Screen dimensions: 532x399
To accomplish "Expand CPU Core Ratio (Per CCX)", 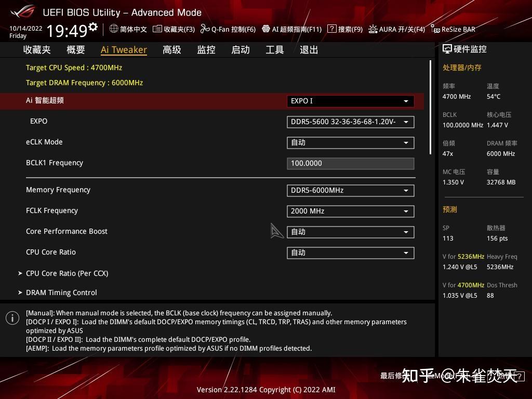I will [x=68, y=273].
